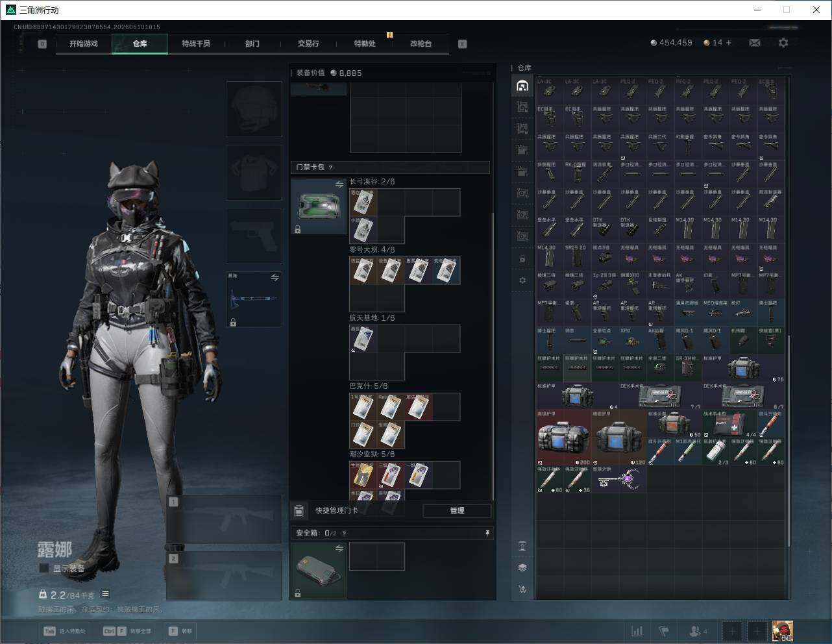Screen dimensions: 832x644
Task: Click the stacked layers icon in warehouse sidebar
Action: 522,567
